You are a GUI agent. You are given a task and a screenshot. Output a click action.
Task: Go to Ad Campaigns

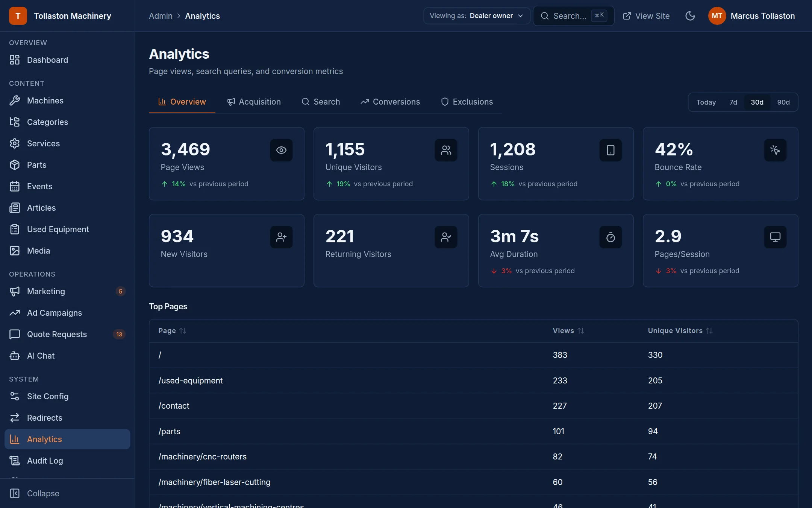coord(67,313)
